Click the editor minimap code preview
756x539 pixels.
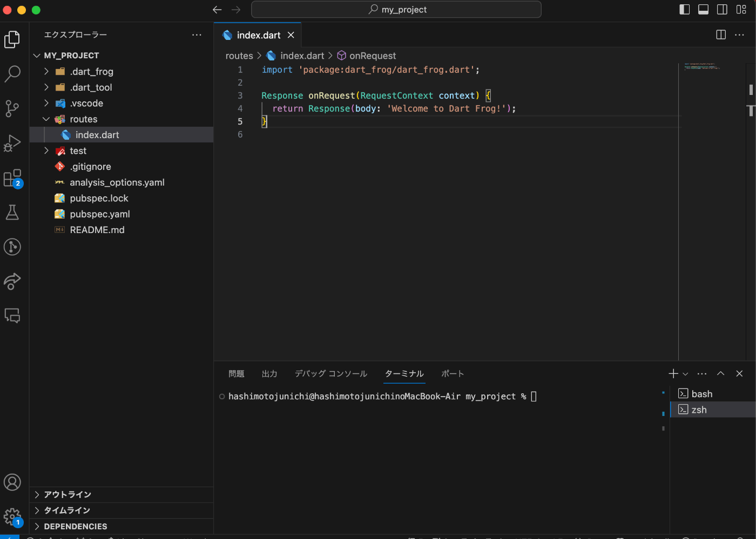701,67
